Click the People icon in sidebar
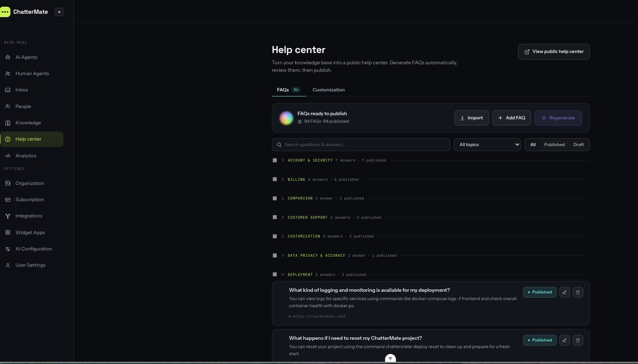 point(8,106)
